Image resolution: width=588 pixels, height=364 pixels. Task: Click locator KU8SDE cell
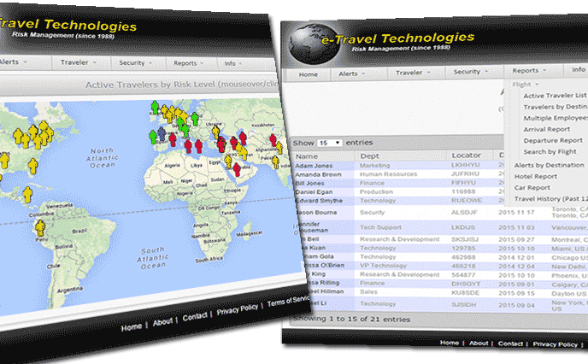click(465, 292)
